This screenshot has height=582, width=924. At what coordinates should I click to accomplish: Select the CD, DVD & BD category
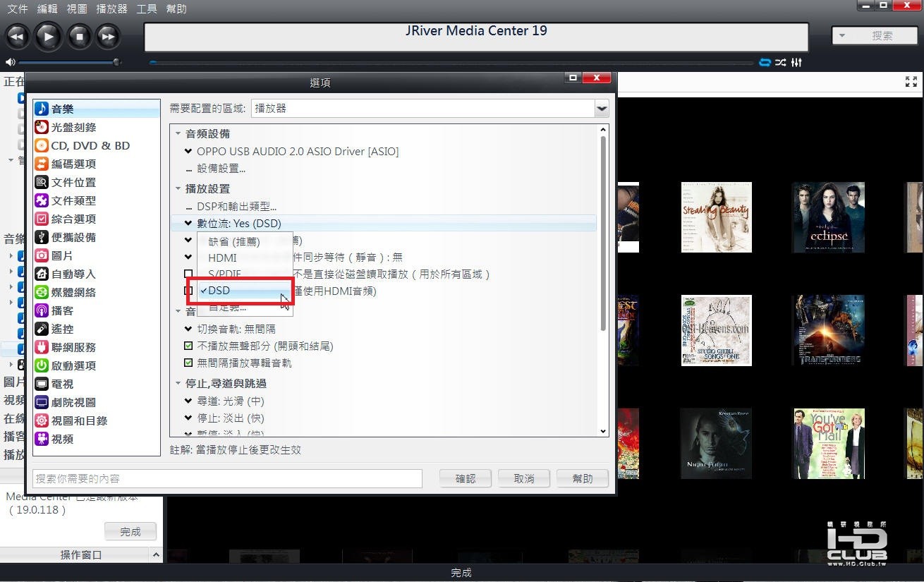[90, 146]
